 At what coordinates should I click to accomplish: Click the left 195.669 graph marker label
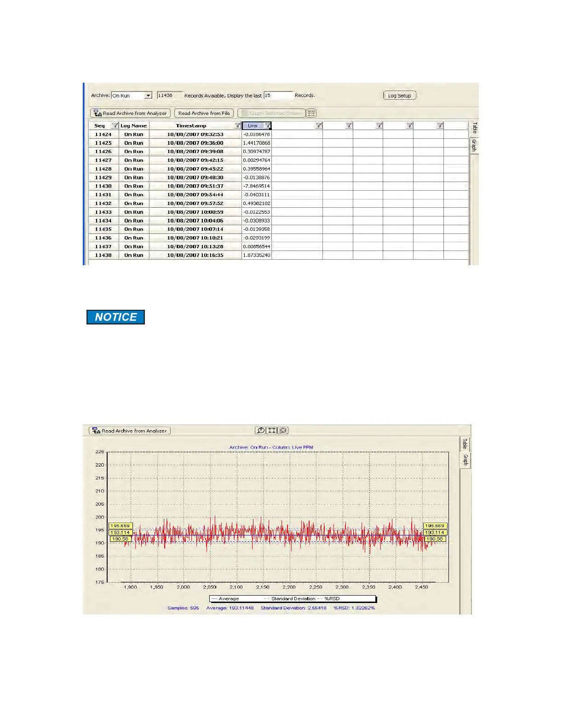point(121,526)
